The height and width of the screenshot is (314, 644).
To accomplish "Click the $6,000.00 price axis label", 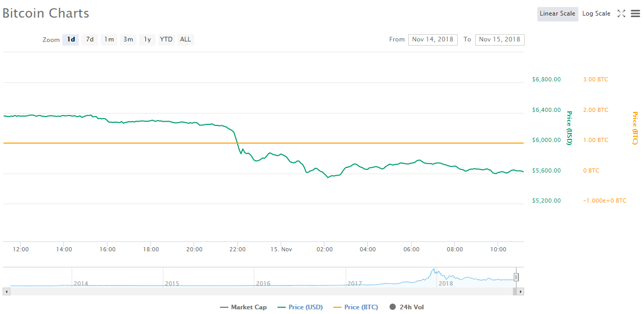I will (546, 140).
